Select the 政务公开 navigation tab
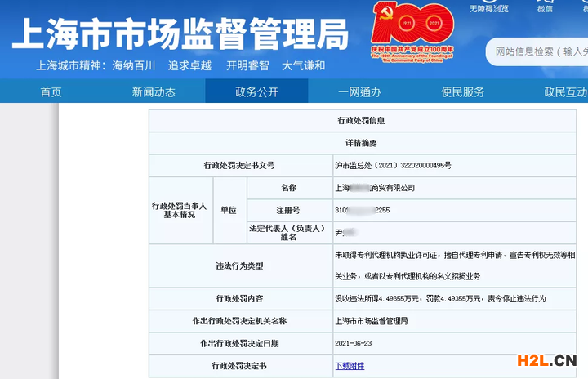Image resolution: width=588 pixels, height=379 pixels. [x=256, y=92]
